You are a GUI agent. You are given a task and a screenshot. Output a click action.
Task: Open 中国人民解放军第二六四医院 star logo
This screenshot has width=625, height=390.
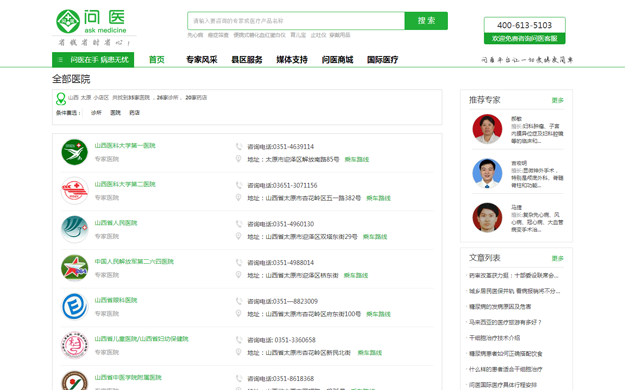pos(75,268)
